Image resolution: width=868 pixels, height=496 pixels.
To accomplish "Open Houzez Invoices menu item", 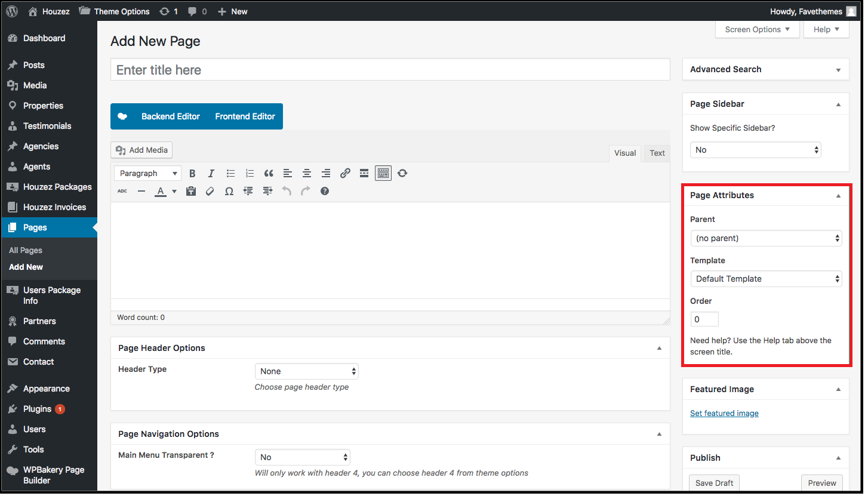I will click(x=48, y=207).
